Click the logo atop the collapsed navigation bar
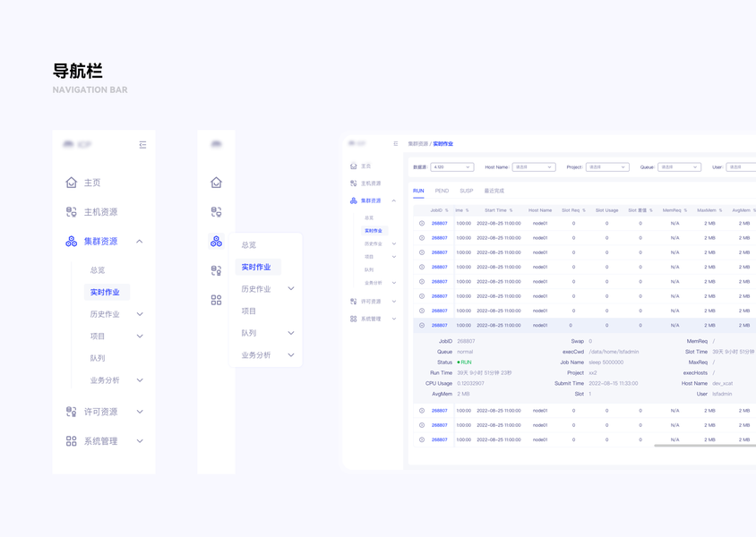Screen dimensions: 756x537 pos(217,144)
